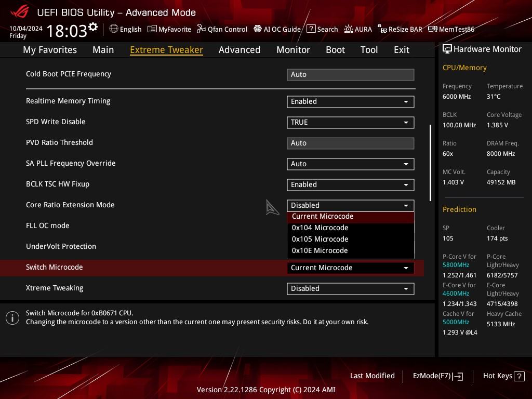Click the 10/04/2024 date display
532x399 pixels.
point(26,29)
